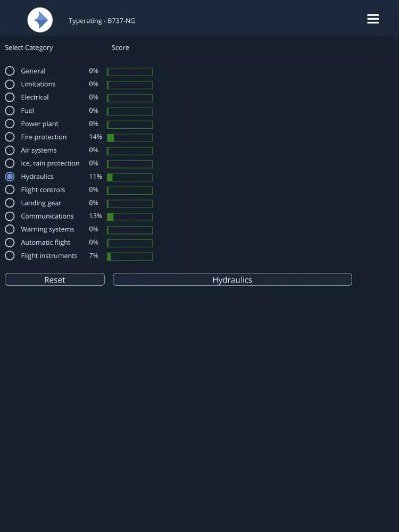Click the blue star app logo
Viewport: 399px width, 532px height.
[40, 20]
